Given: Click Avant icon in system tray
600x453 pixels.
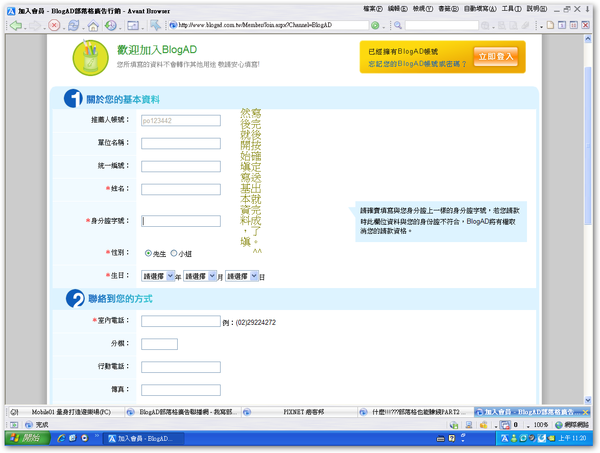Looking at the screenshot, I should point(505,438).
